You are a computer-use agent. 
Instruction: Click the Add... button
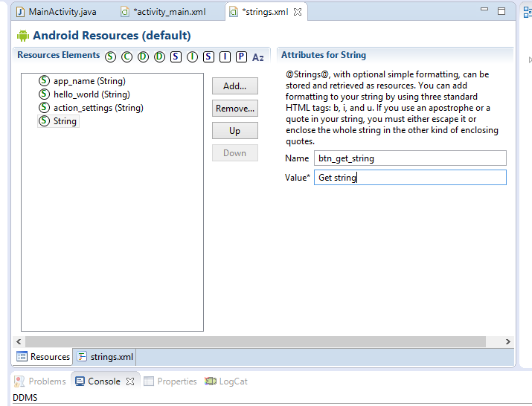[234, 86]
